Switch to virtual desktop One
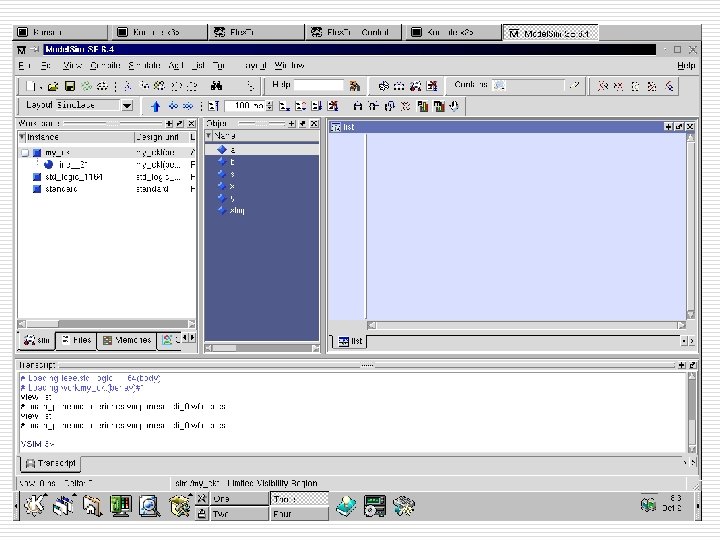 pos(239,499)
